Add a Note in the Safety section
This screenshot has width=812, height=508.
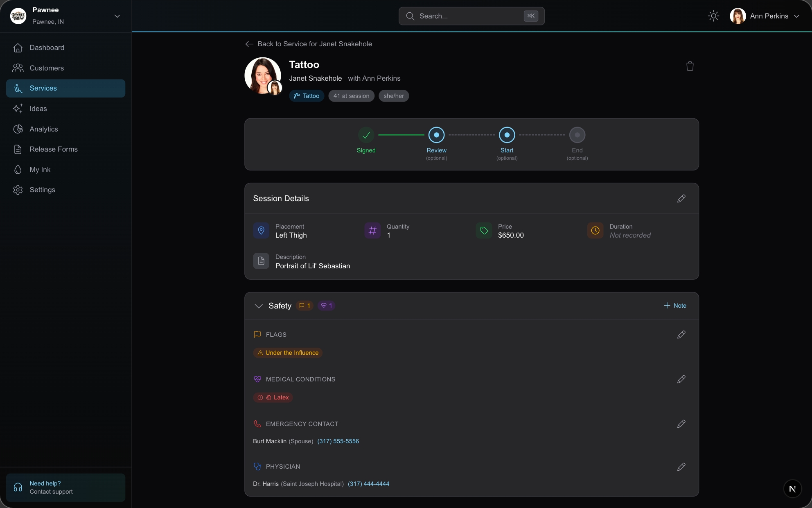pos(674,306)
